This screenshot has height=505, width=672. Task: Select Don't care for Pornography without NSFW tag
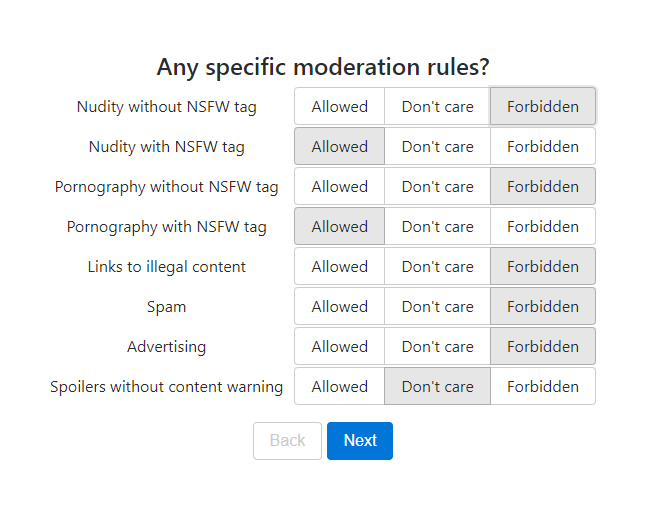pyautogui.click(x=437, y=186)
